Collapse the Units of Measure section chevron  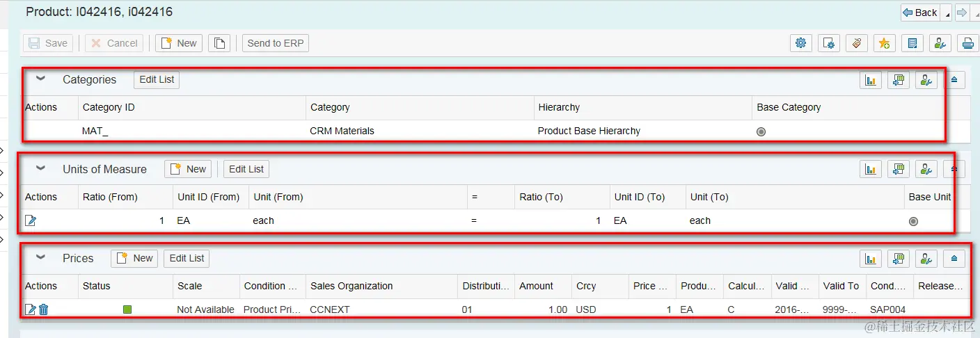40,168
